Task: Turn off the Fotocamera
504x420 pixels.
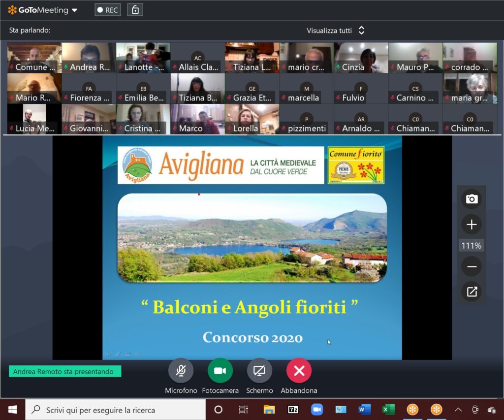Action: point(220,371)
